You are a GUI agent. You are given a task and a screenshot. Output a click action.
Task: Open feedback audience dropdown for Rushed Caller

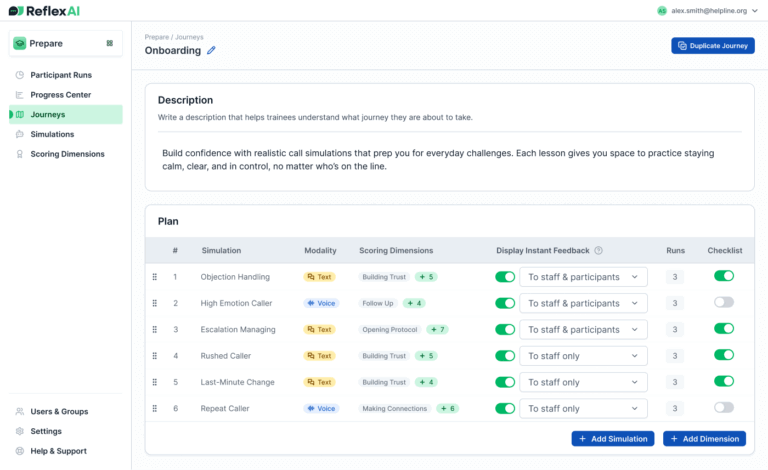pos(583,356)
